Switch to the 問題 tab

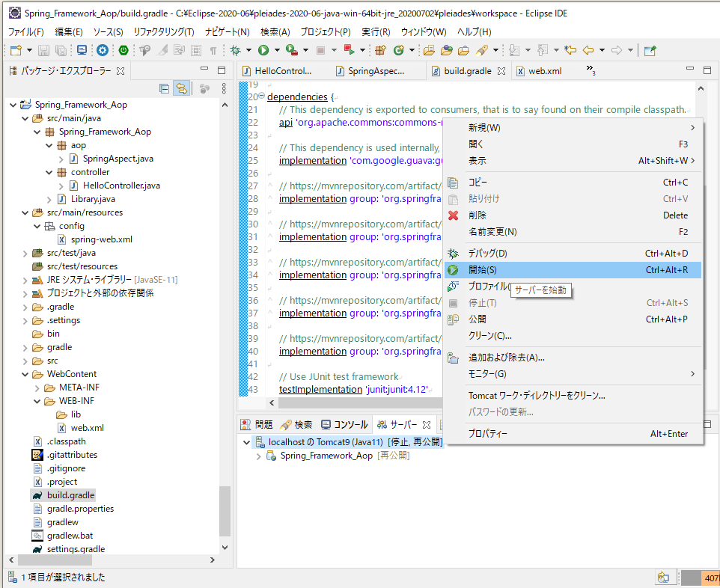coord(257,425)
